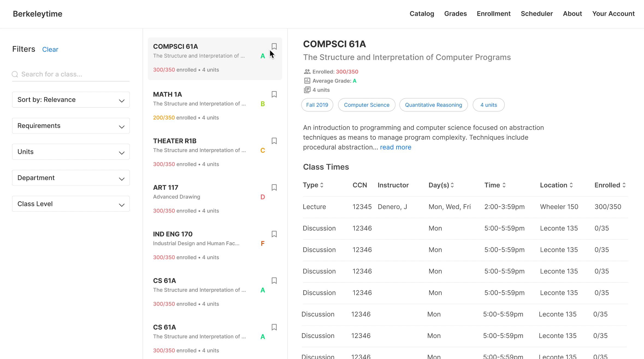
Task: Click the search magnifier icon in Filters
Action: 15,74
